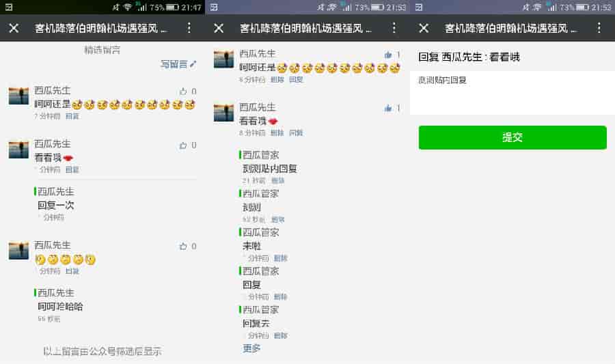Screen dimensions: 615x364
Task: Open three-dot menu on the reply screen
Action: click(599, 28)
